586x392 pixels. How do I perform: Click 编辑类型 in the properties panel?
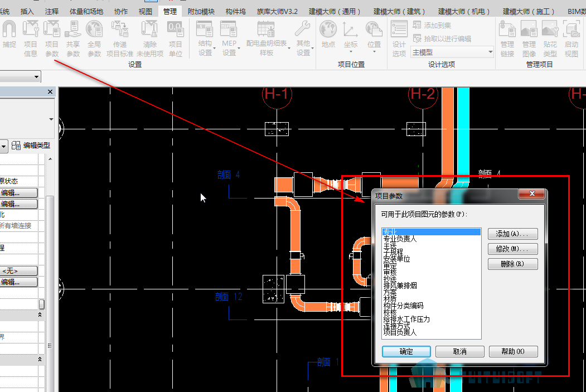click(31, 146)
